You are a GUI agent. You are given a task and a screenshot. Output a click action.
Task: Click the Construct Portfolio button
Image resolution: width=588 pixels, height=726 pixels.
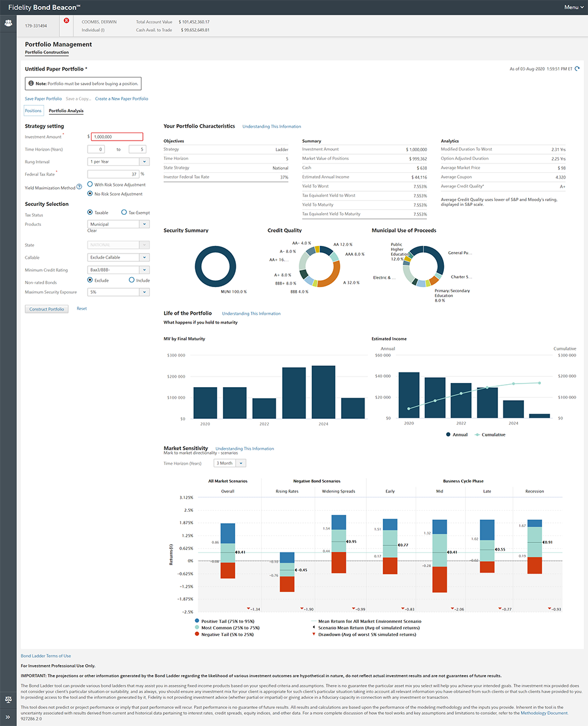[x=47, y=309]
